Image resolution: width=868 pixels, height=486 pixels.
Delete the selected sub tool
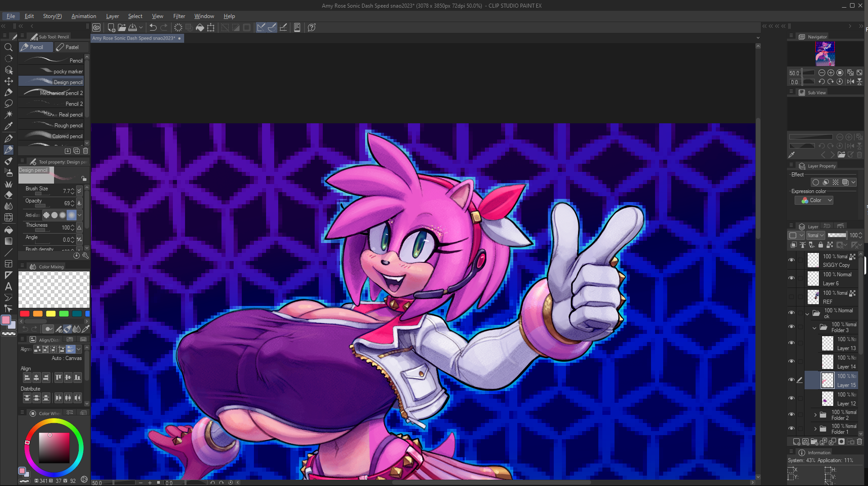click(x=86, y=151)
